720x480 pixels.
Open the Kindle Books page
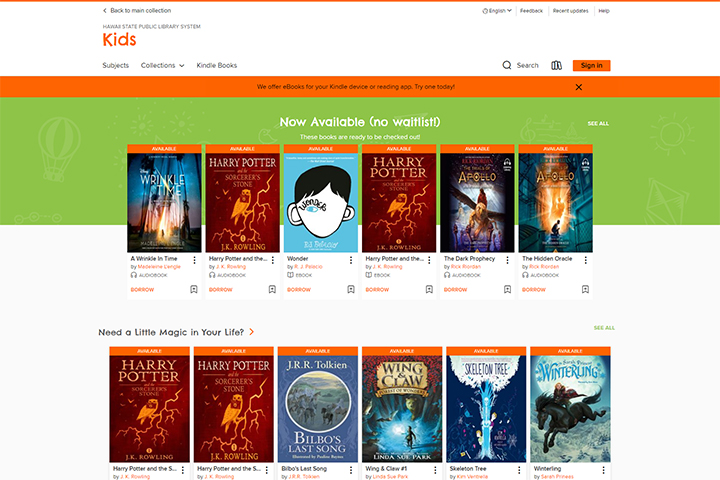point(217,66)
